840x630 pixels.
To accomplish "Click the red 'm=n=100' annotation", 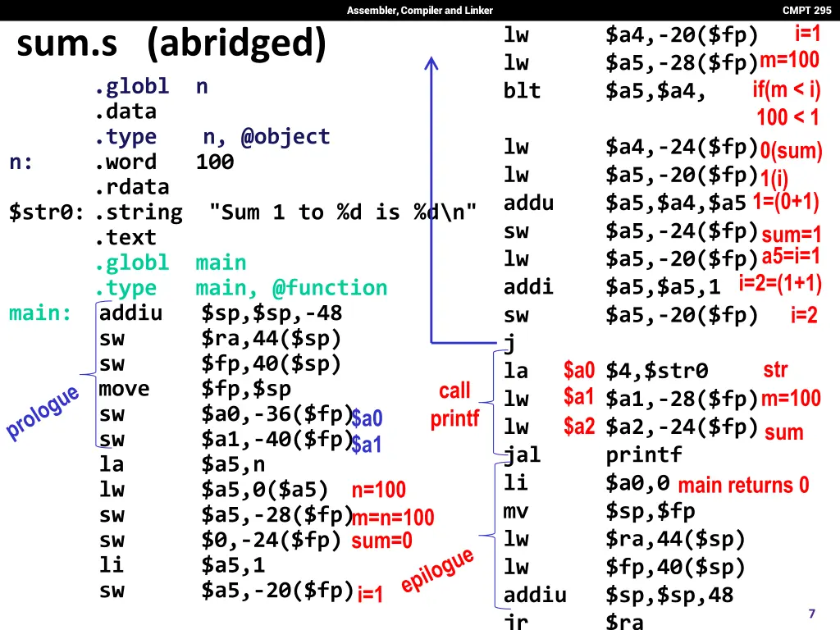I will pyautogui.click(x=393, y=517).
